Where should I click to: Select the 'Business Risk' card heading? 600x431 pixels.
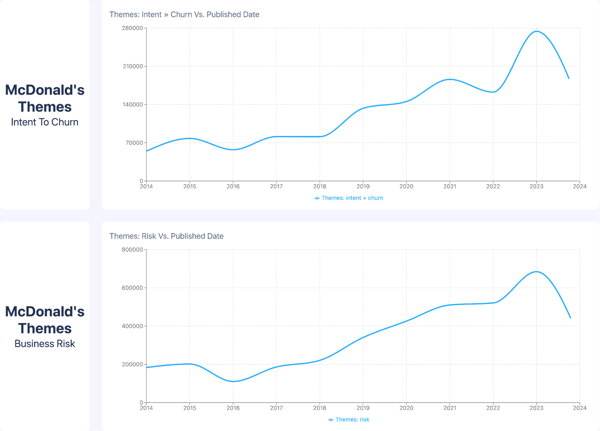point(45,344)
